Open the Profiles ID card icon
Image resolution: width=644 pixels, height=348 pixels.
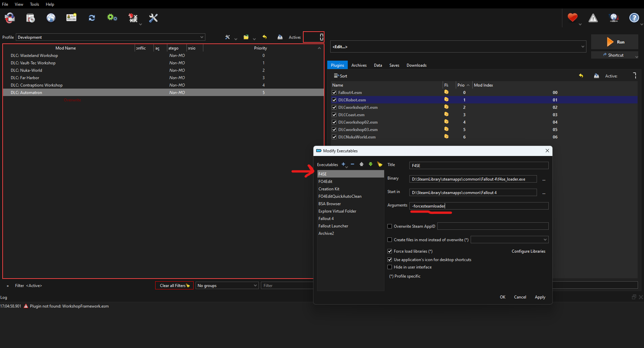click(71, 18)
